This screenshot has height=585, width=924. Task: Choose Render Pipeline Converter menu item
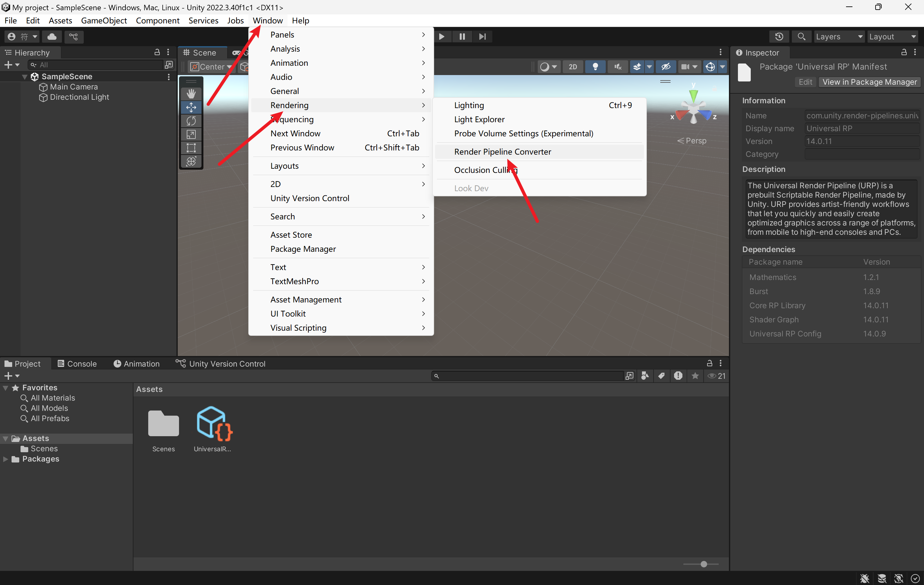pyautogui.click(x=540, y=152)
